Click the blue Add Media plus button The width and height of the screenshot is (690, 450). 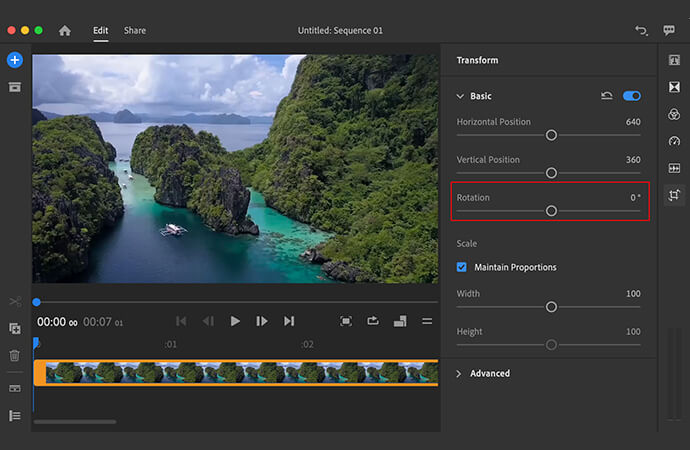(x=15, y=60)
